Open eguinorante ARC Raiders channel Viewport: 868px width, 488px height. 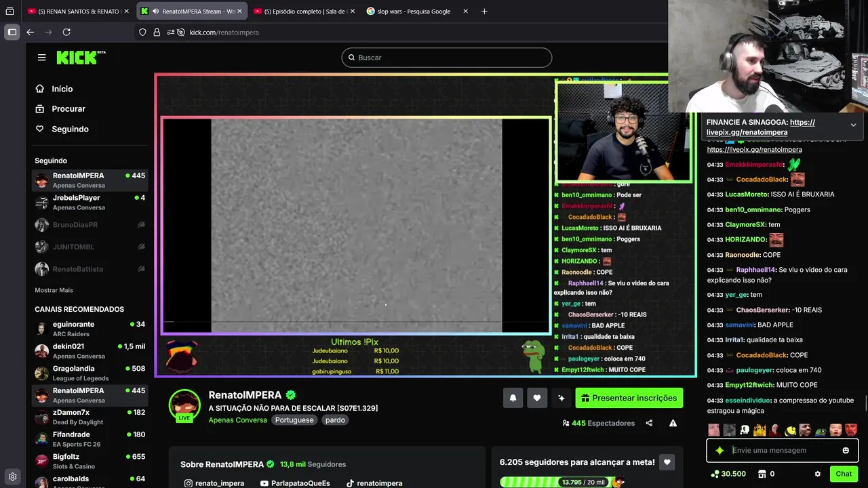pyautogui.click(x=90, y=329)
